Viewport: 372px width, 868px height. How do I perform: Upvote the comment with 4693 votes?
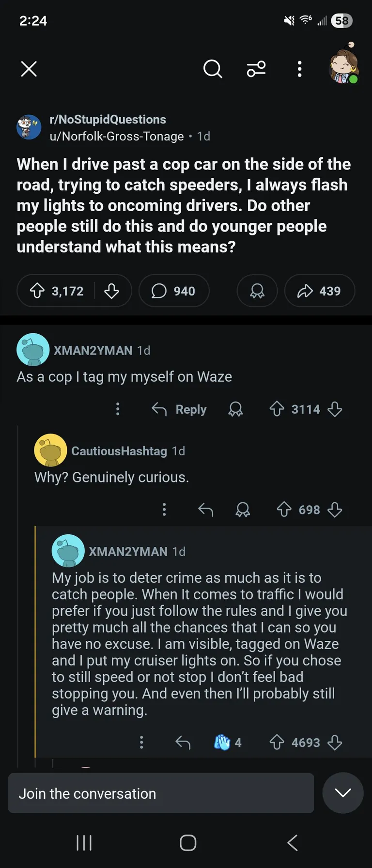[x=277, y=743]
